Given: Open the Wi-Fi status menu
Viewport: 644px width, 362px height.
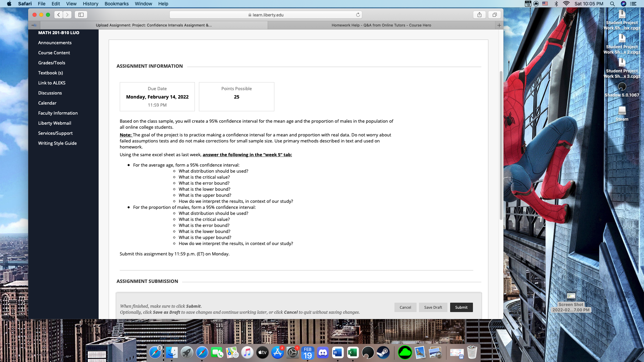Looking at the screenshot, I should point(566,4).
